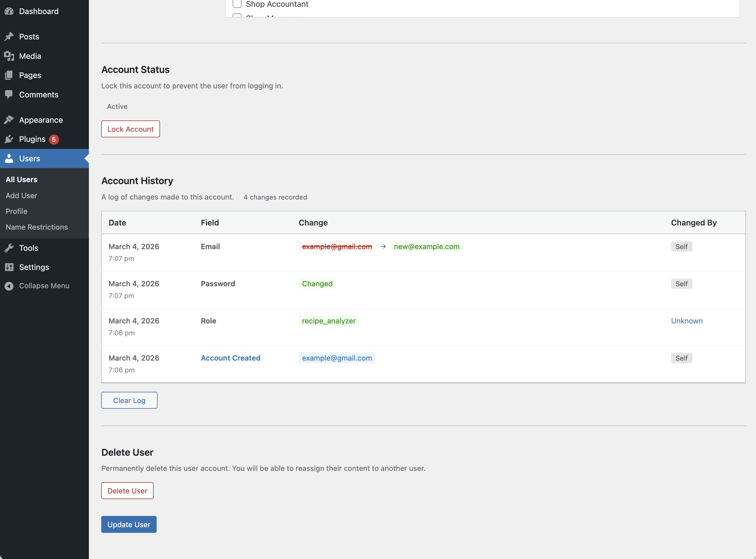Click the Dashboard gauge icon

pos(9,11)
